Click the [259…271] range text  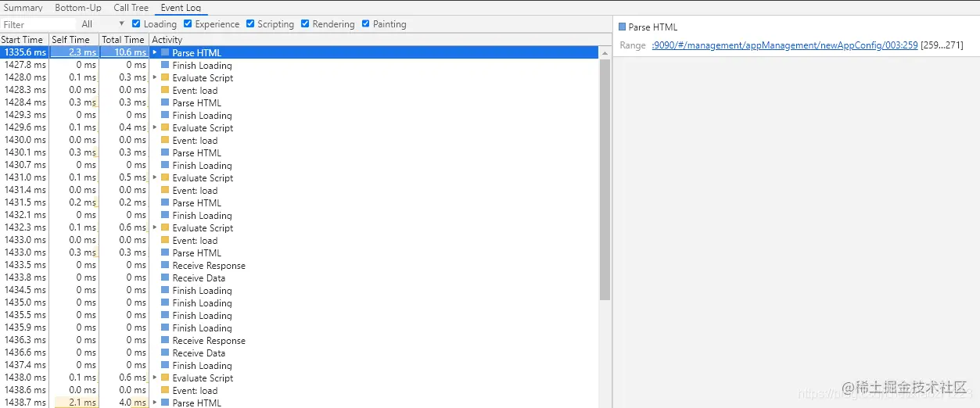pos(942,45)
